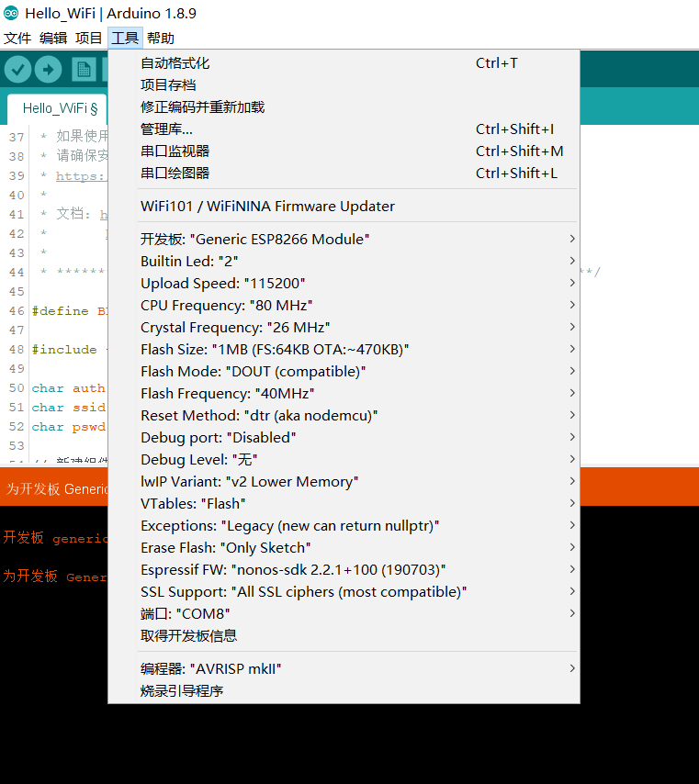Expand the 编程器 AVRISP mkII submenu
Image resolution: width=699 pixels, height=784 pixels.
click(x=344, y=668)
